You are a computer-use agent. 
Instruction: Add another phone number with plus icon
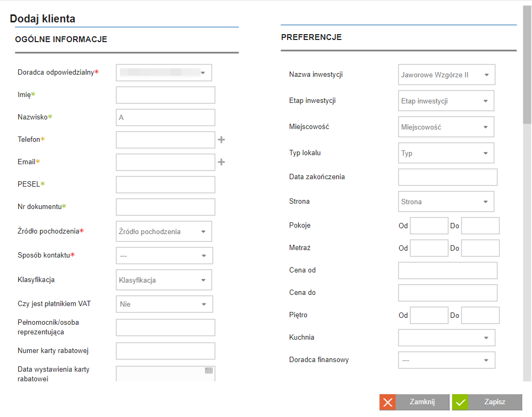(x=221, y=140)
